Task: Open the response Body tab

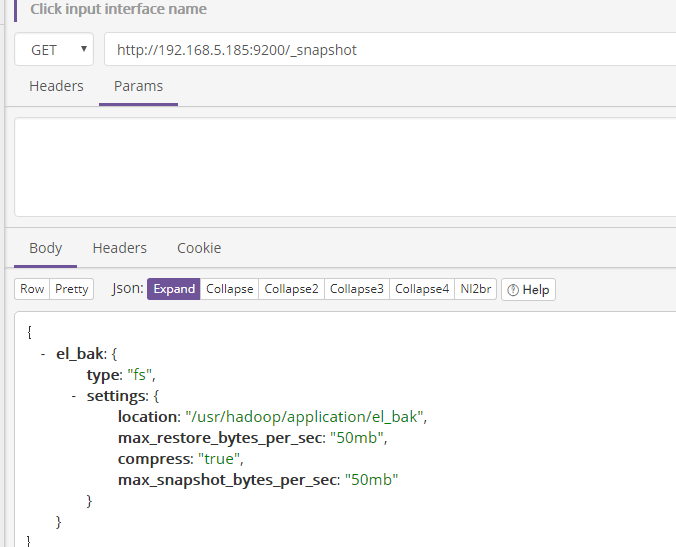Action: [45, 248]
